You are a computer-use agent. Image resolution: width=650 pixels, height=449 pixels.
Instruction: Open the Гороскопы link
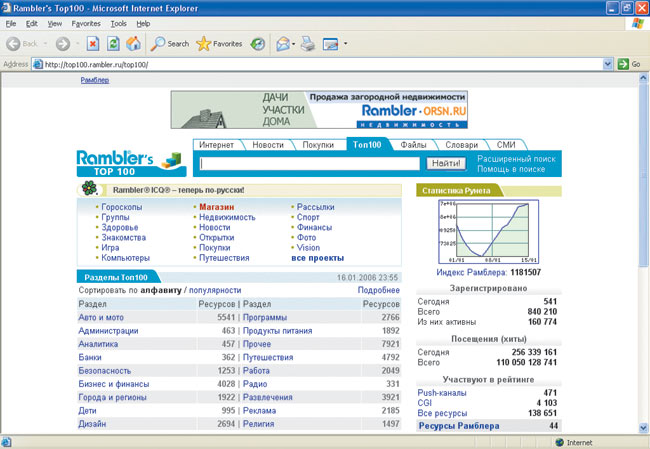(x=121, y=207)
